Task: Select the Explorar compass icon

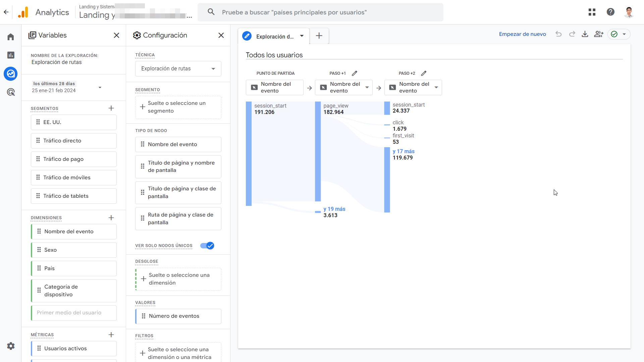Action: [x=10, y=74]
